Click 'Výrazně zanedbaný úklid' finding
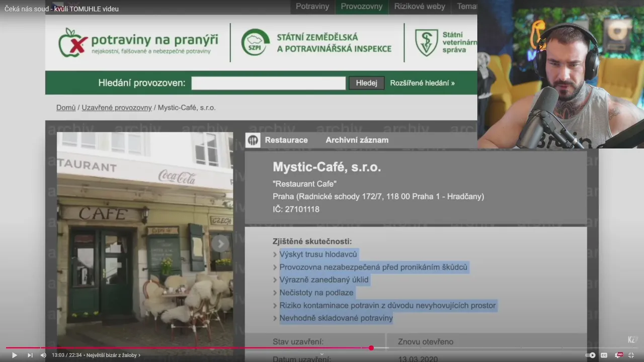 pos(324,280)
